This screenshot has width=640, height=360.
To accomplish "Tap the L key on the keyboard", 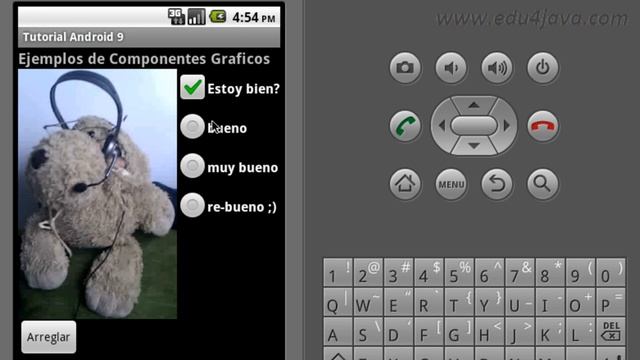I will (x=581, y=332).
